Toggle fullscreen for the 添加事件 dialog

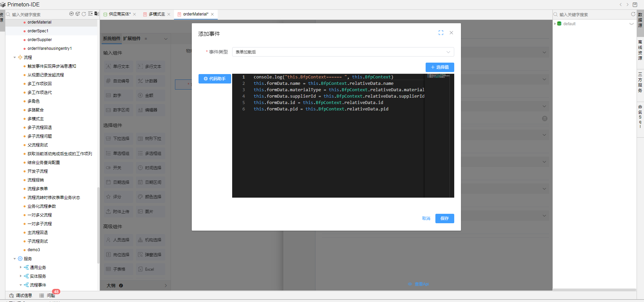click(x=441, y=33)
